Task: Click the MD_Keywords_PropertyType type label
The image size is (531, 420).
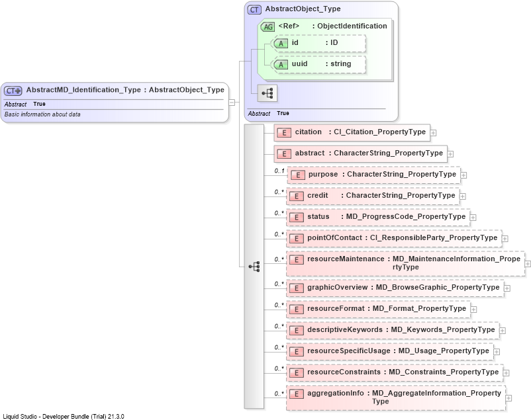Action: [x=443, y=329]
